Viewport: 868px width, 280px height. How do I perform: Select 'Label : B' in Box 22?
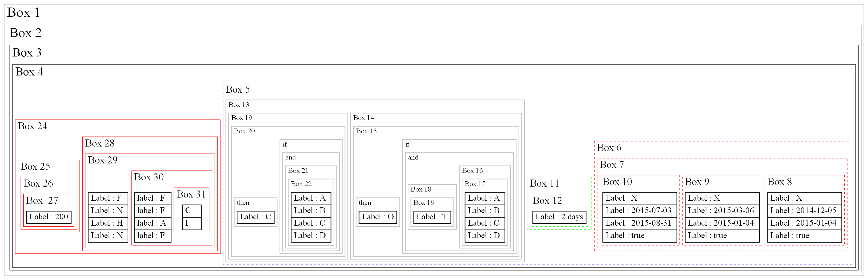[x=311, y=211]
